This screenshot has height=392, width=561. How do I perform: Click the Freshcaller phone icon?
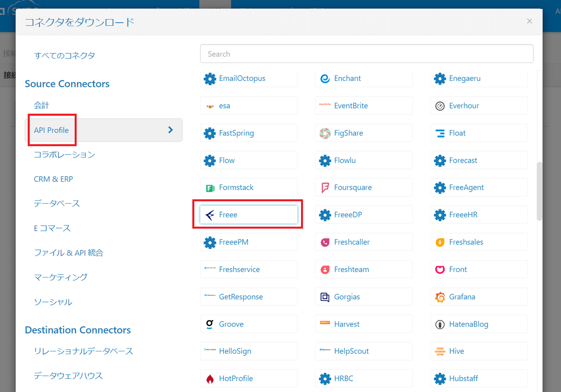325,242
